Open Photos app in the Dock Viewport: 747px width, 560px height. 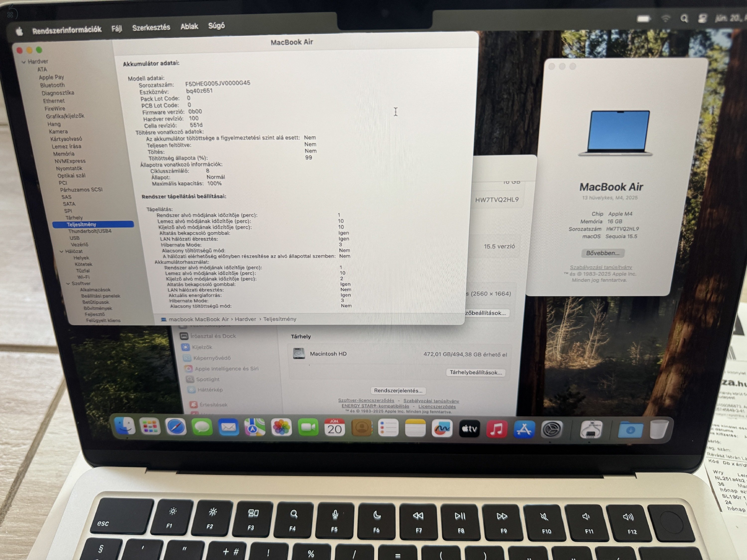[x=281, y=428]
